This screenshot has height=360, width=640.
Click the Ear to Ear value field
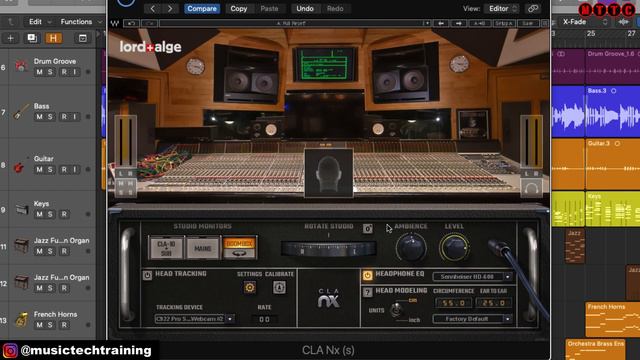point(494,303)
